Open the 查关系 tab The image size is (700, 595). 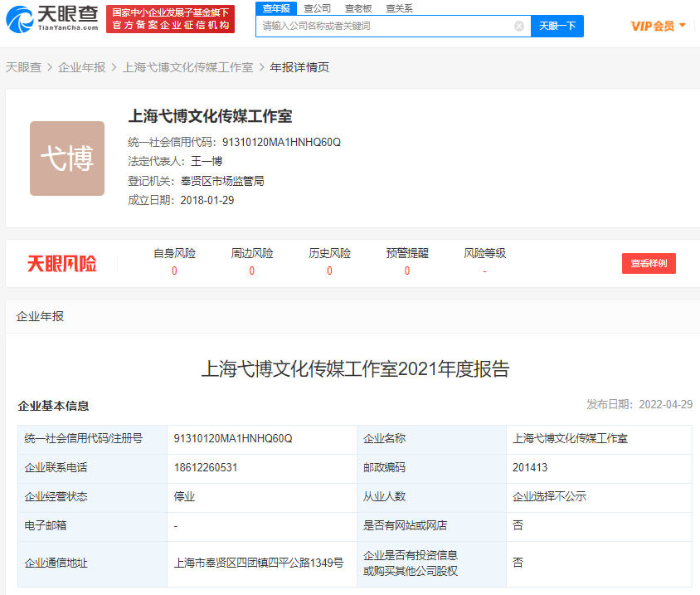pyautogui.click(x=399, y=8)
